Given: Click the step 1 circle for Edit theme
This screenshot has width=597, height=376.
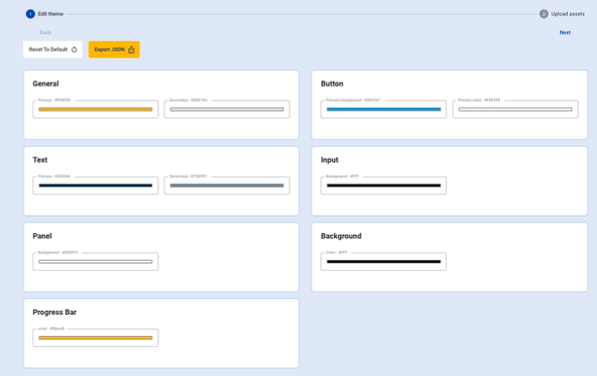Looking at the screenshot, I should [30, 14].
